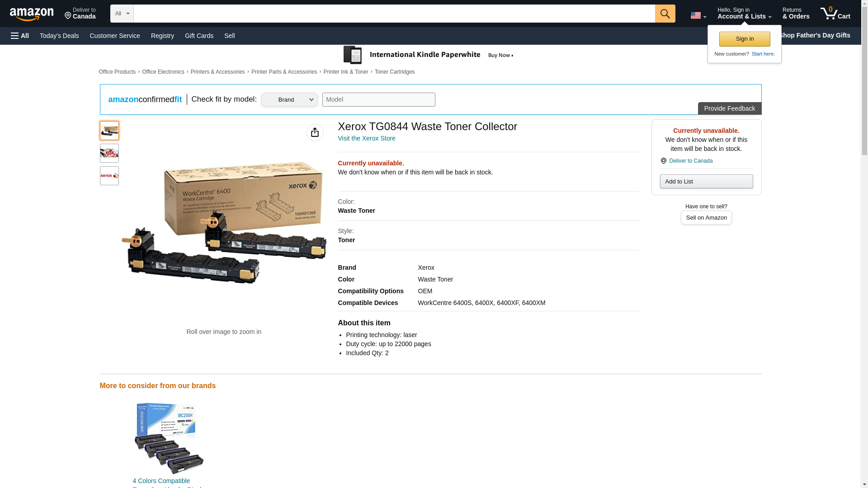Open the shopping cart icon
868x488 pixels.
pyautogui.click(x=835, y=14)
